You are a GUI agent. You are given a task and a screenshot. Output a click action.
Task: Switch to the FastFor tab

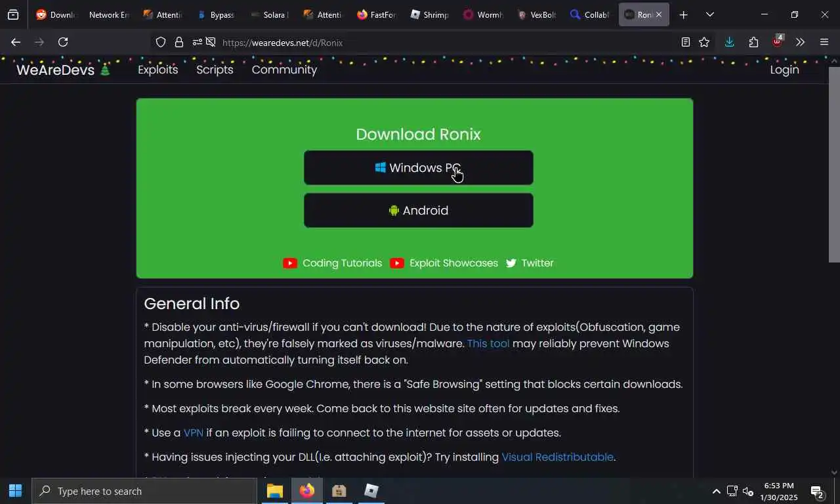[376, 14]
